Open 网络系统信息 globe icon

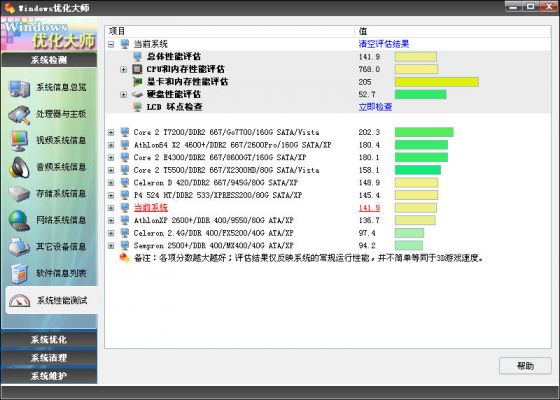[x=19, y=220]
